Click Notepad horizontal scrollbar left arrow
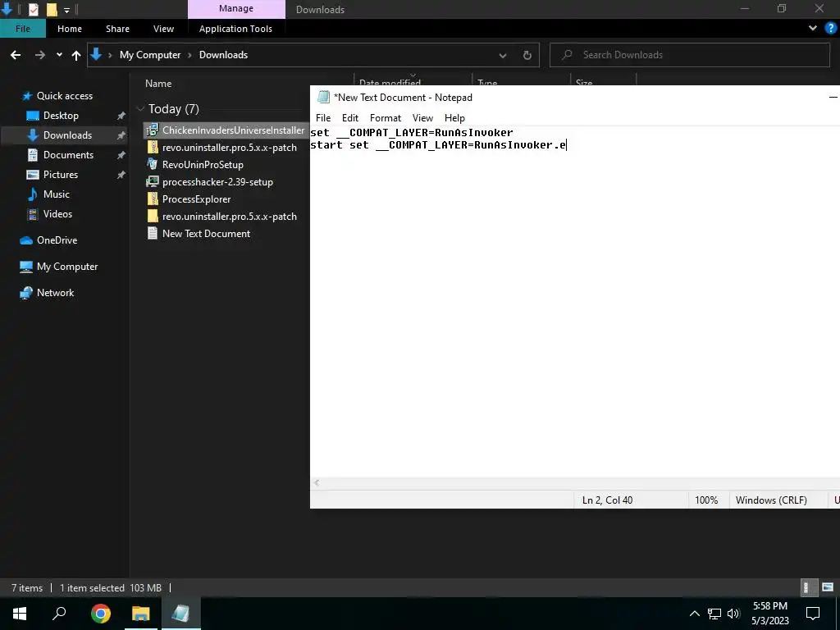Image resolution: width=840 pixels, height=630 pixels. click(317, 482)
